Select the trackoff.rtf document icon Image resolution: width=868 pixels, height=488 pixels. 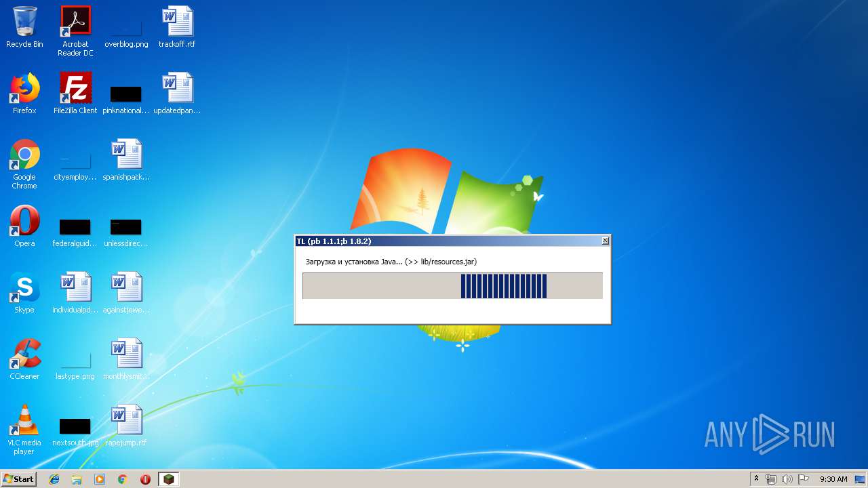pos(177,28)
